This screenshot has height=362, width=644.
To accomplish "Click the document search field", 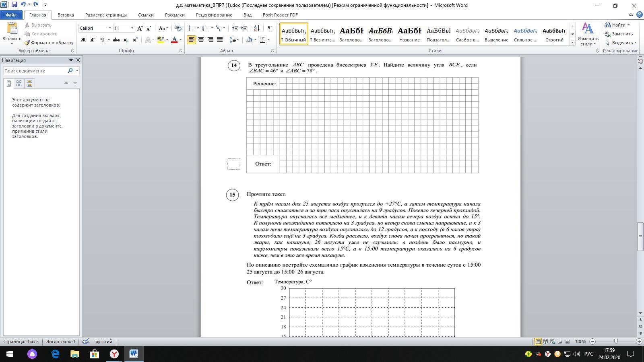I will 35,71.
